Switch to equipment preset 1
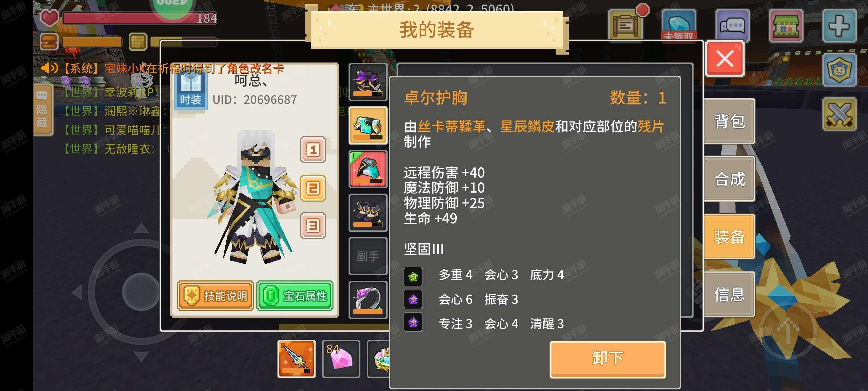Viewport: 868px width, 391px height. pos(313,149)
